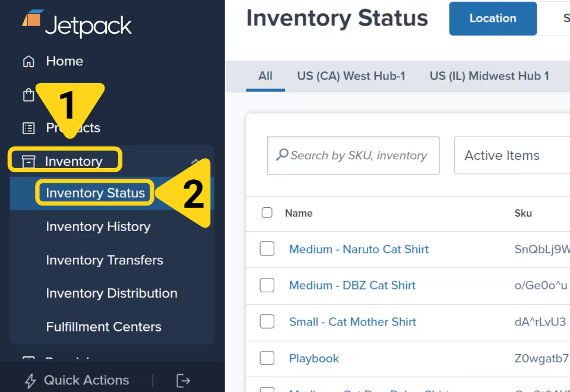The height and width of the screenshot is (392, 570).
Task: Select the Playbook row checkbox
Action: (267, 358)
